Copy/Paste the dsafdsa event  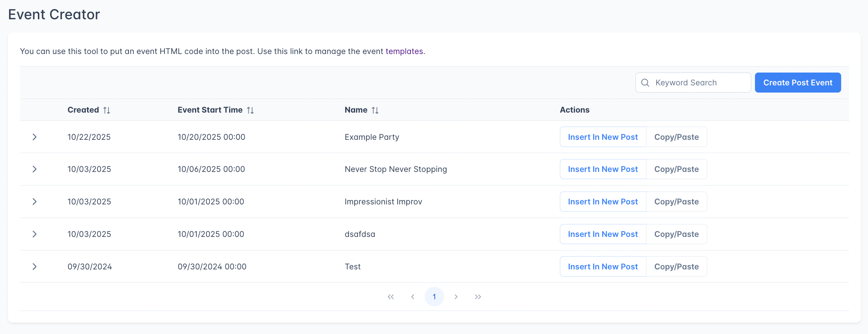(x=677, y=234)
